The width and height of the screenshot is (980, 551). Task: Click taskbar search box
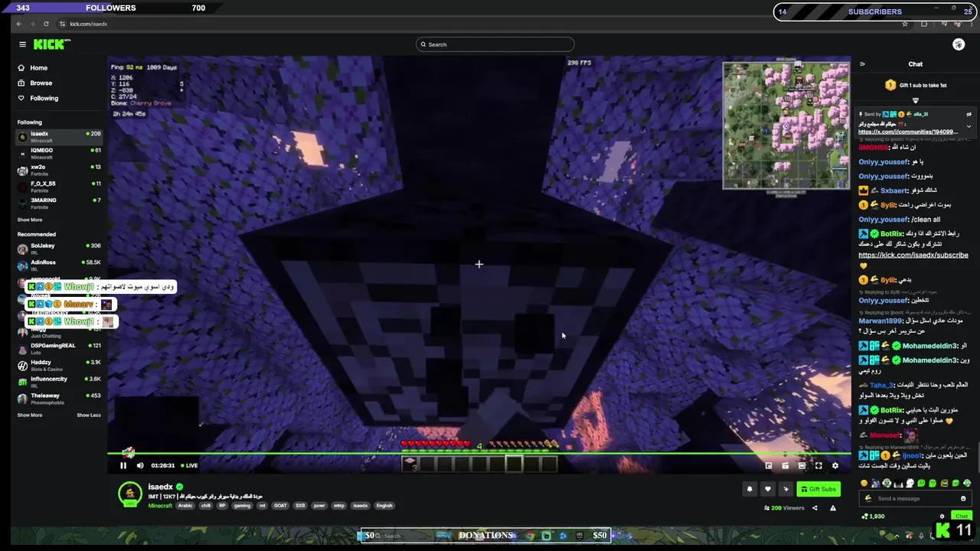(393, 536)
